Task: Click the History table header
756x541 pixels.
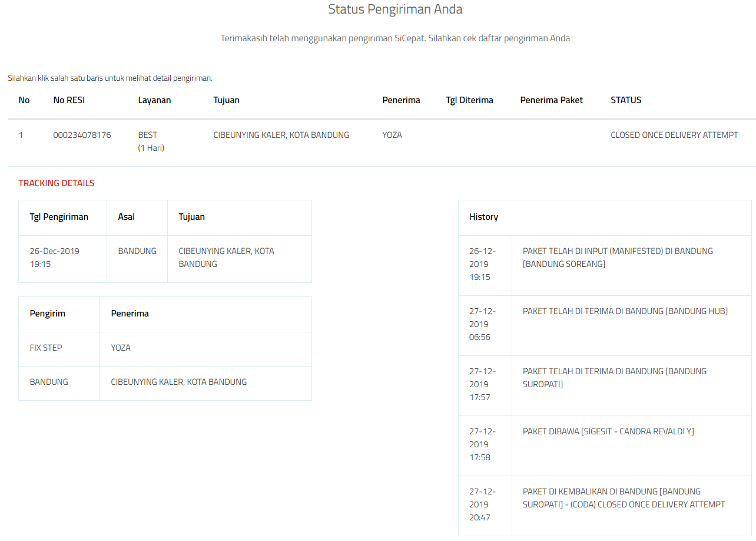Action: pos(605,217)
